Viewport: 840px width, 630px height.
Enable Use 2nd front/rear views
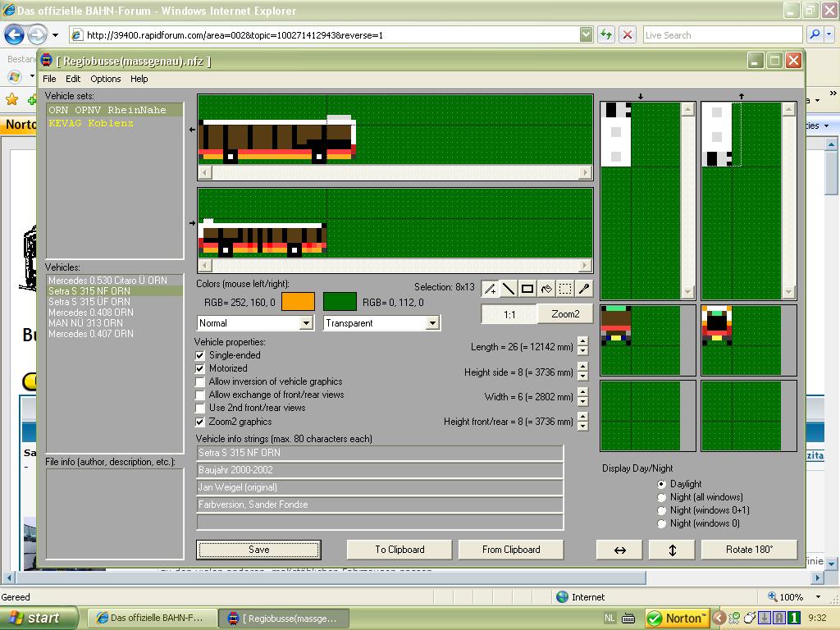pos(200,409)
